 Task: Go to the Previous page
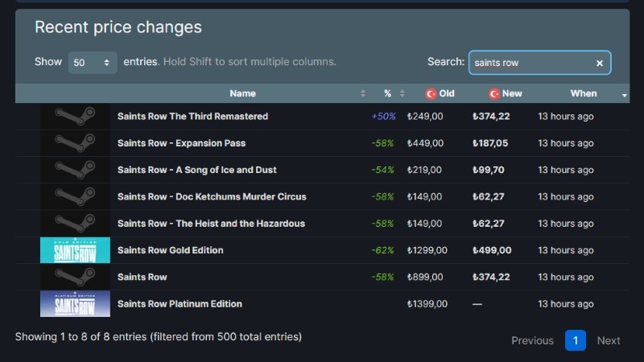(x=532, y=340)
